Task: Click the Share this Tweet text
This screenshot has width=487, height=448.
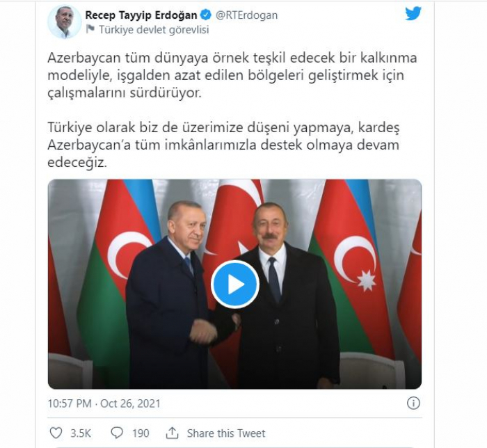Action: click(x=226, y=433)
